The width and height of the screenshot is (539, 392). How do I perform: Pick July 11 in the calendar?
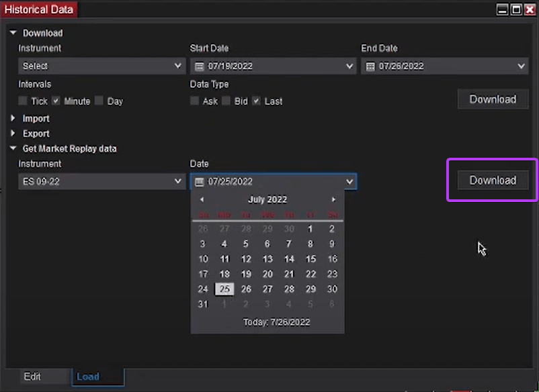pos(224,259)
